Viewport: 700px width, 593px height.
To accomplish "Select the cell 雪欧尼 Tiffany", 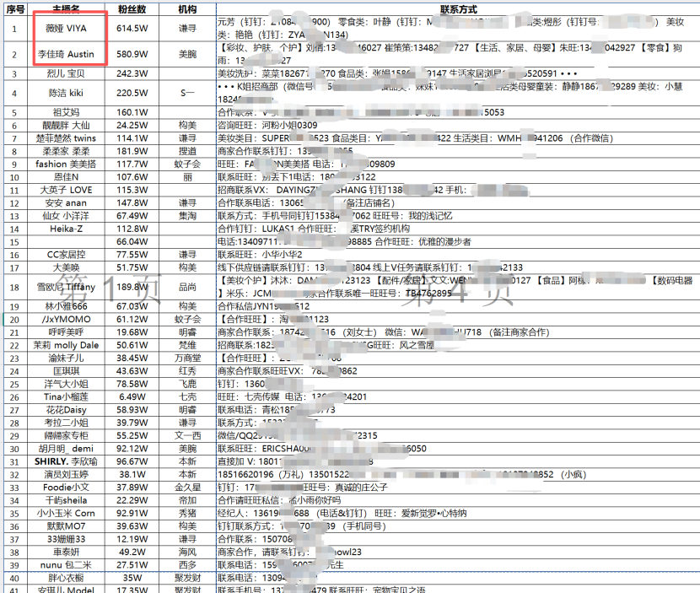I will tap(66, 287).
